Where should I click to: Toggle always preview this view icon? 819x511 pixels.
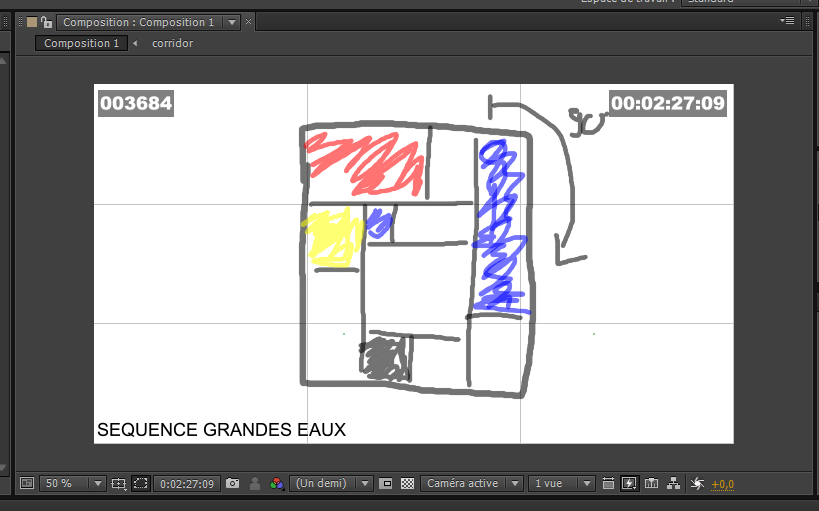(27, 483)
